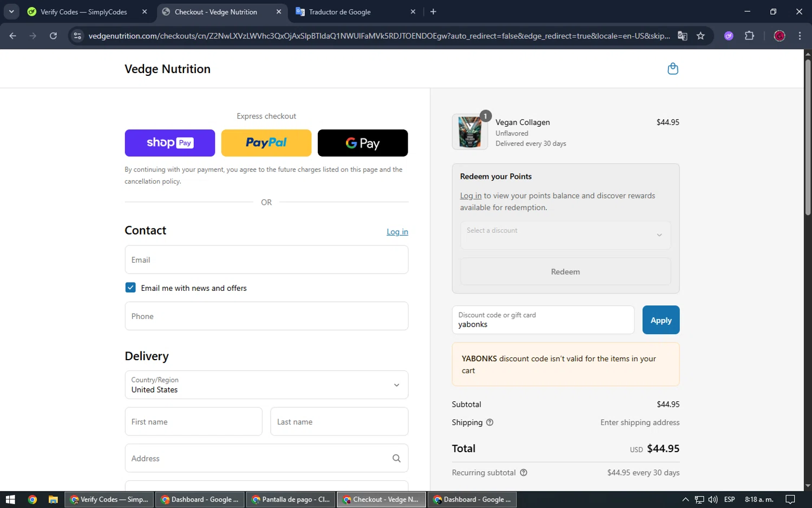Switch to the Checkout - Vedge N... taskbar window

382,499
